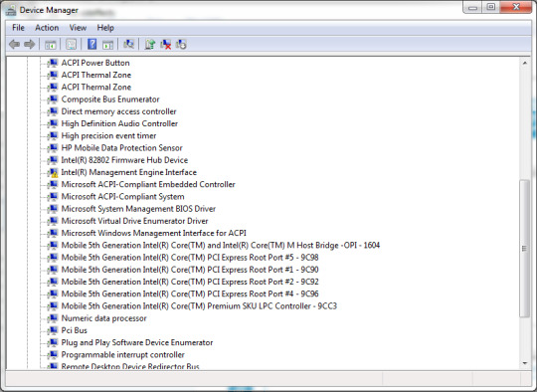The width and height of the screenshot is (537, 392).
Task: Click the scrollbar down arrow
Action: [525, 363]
